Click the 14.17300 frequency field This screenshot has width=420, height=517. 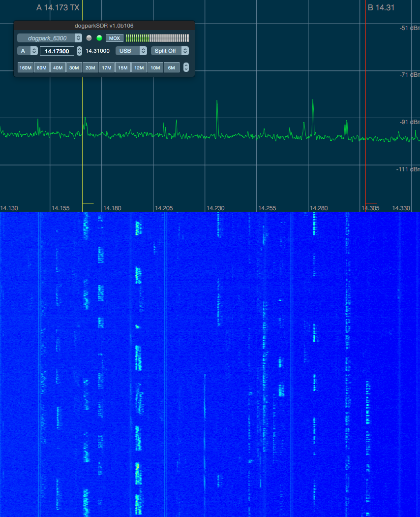(x=57, y=51)
